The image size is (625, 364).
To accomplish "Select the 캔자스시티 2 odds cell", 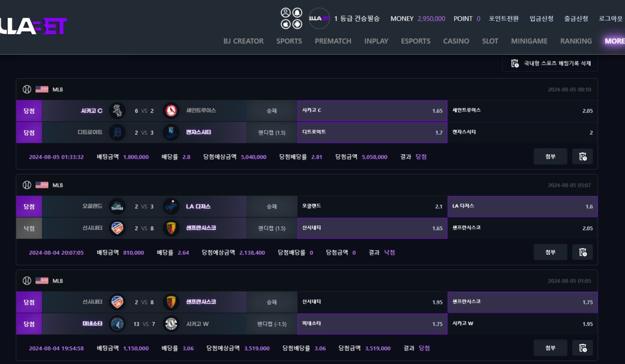I will pos(522,132).
